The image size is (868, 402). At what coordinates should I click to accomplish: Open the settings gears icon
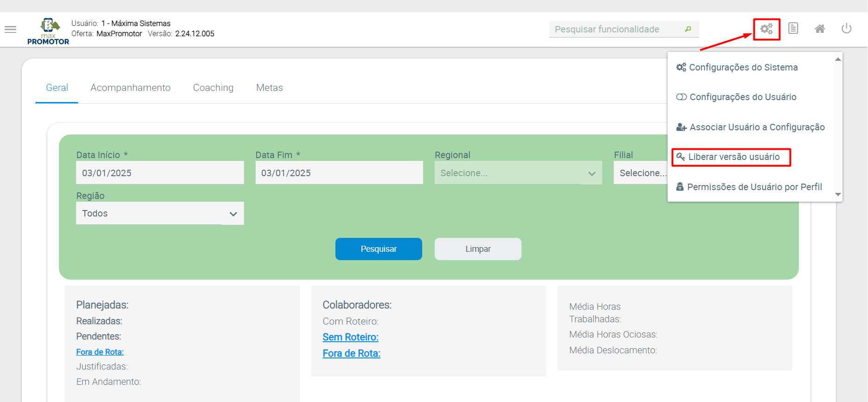point(766,29)
